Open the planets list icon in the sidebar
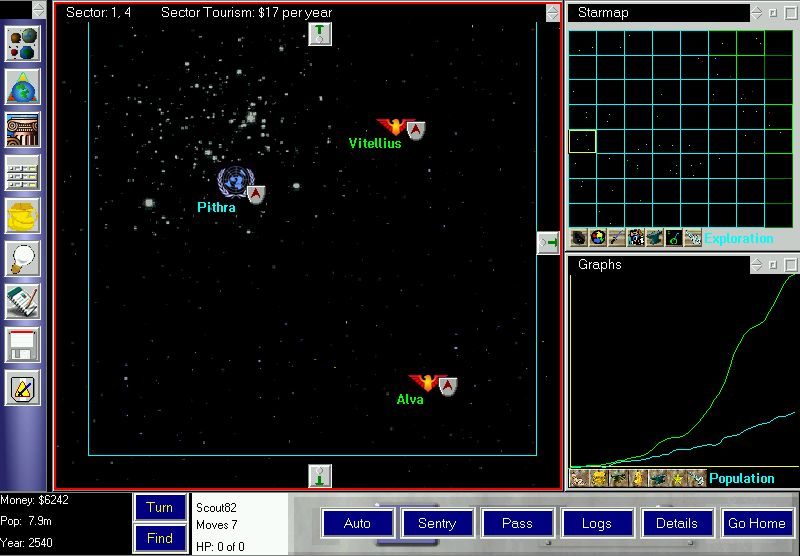This screenshot has height=556, width=800. (22, 44)
